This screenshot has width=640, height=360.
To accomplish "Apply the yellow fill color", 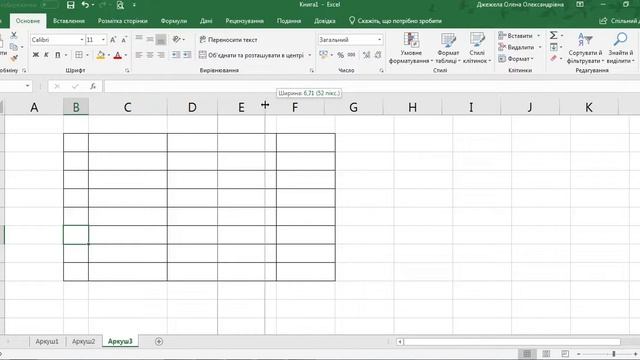I will coord(100,55).
